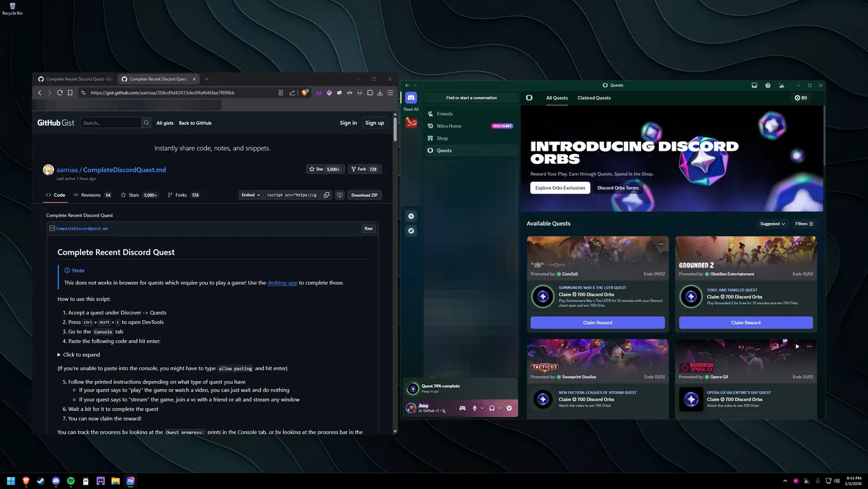Open more options on the Summoners War quest card
This screenshot has width=868, height=489.
coord(661,244)
